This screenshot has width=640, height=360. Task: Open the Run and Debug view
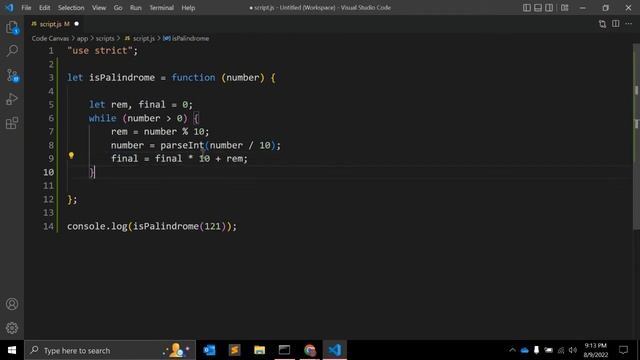click(12, 99)
